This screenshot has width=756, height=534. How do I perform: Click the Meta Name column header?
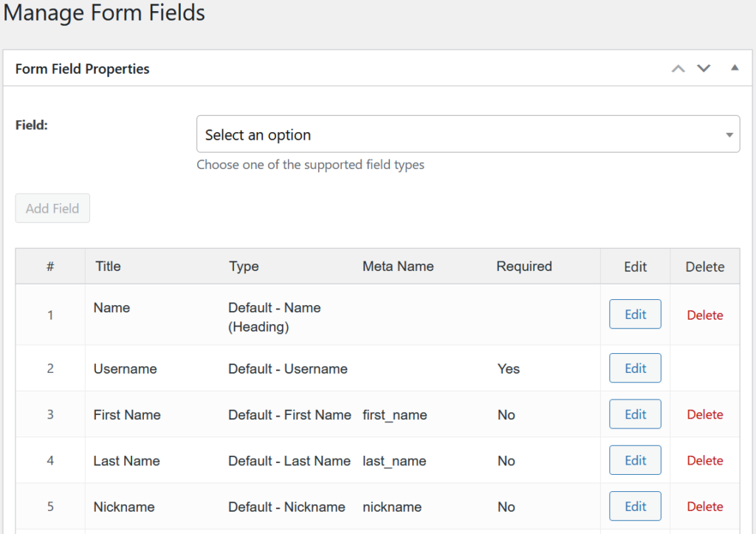click(398, 267)
